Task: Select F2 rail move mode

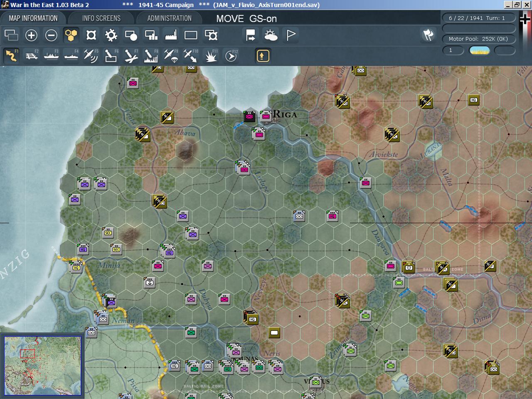Action: [31, 56]
